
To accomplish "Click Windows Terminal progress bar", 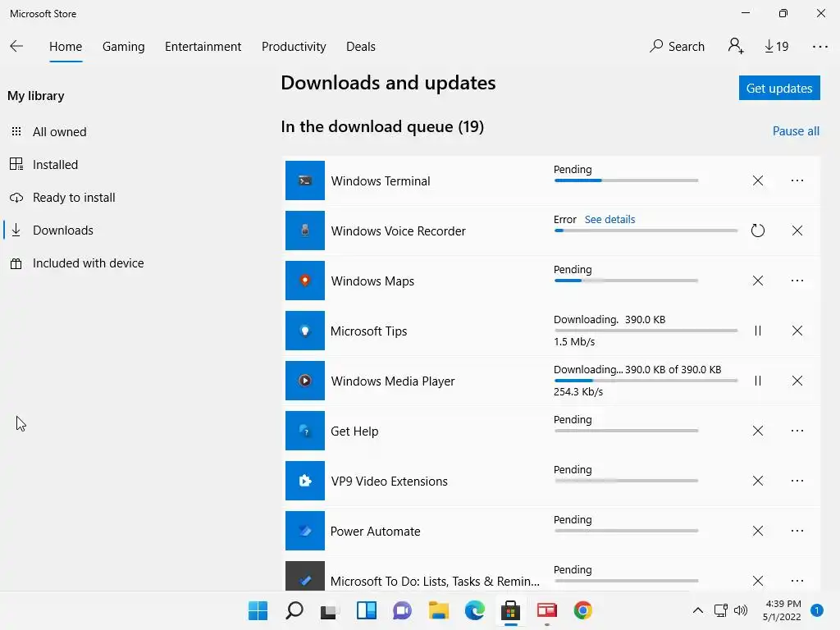I will tap(626, 180).
